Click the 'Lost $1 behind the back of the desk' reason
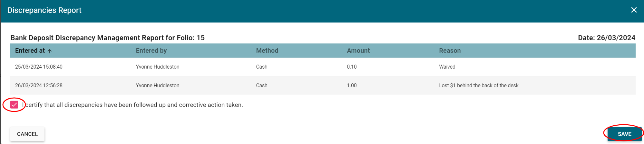This screenshot has height=144, width=644. (x=479, y=85)
